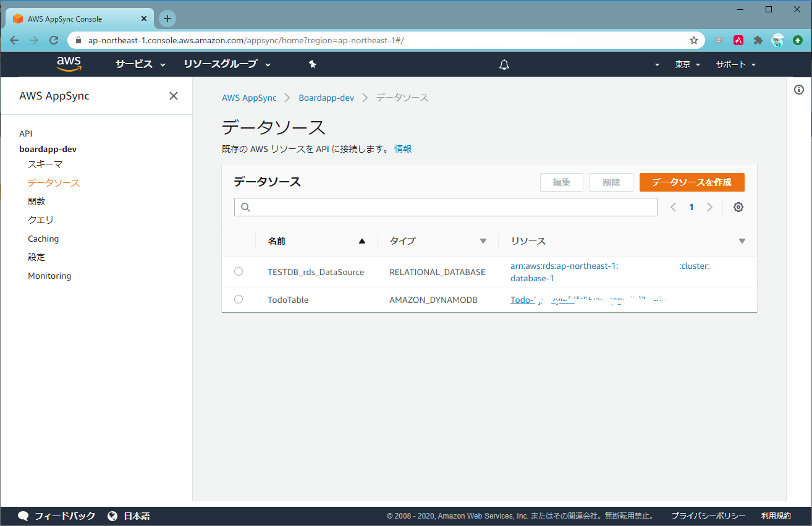Click the browser forward arrow
The height and width of the screenshot is (526, 812).
point(34,40)
